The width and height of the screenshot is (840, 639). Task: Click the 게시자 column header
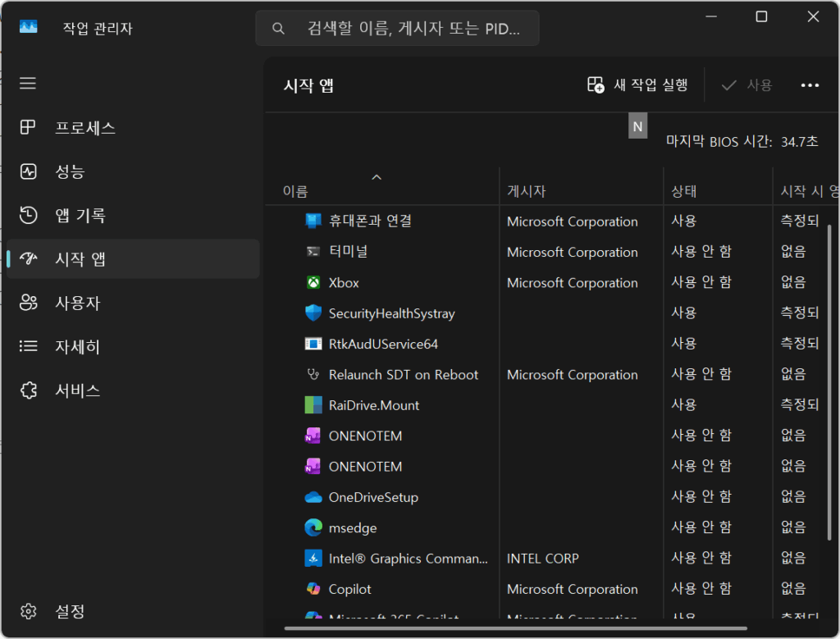[x=526, y=191]
